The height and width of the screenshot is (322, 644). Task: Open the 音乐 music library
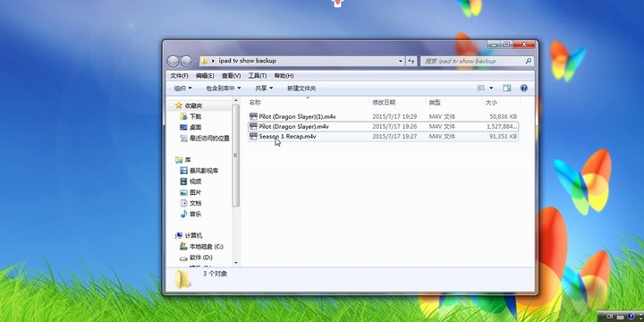[191, 214]
